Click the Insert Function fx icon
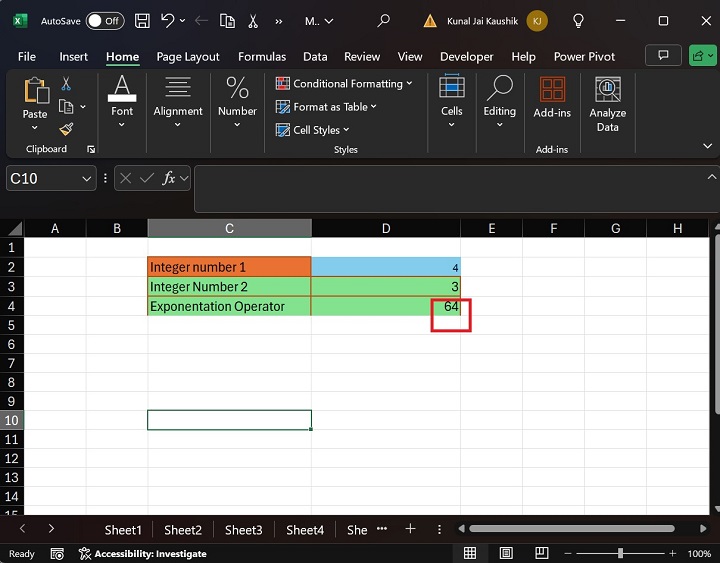The width and height of the screenshot is (720, 563). pos(171,178)
